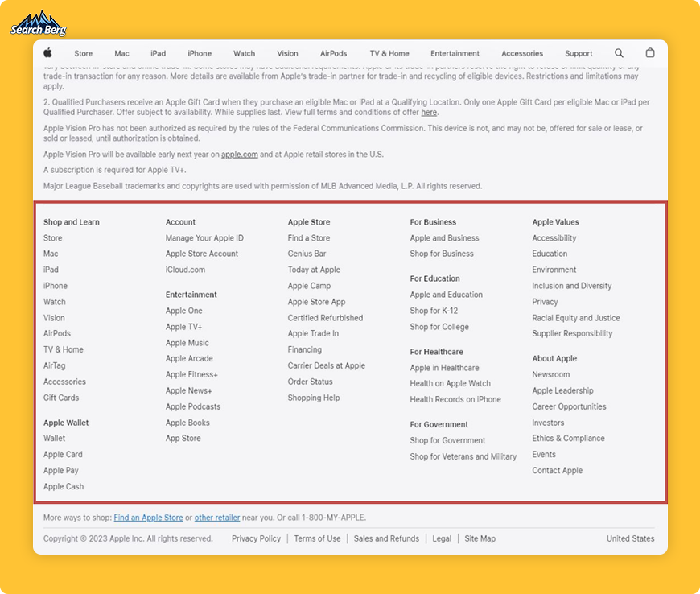Open AirPods in the top navigation
This screenshot has height=594, width=700.
(x=333, y=53)
